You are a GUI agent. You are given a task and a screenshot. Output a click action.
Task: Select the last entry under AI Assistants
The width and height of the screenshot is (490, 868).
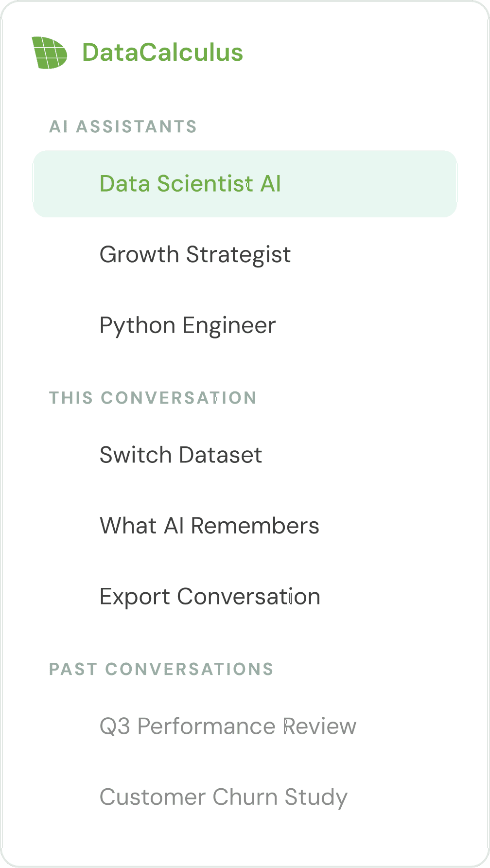245,325
